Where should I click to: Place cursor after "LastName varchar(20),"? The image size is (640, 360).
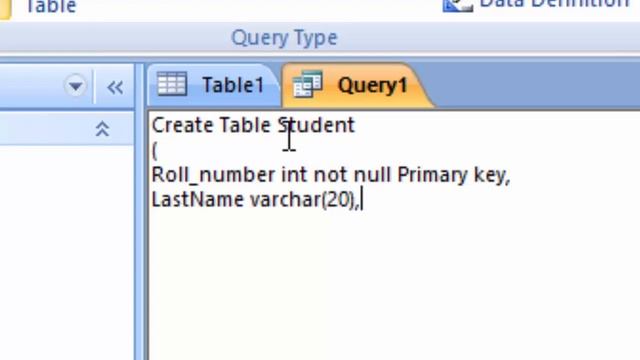click(362, 200)
